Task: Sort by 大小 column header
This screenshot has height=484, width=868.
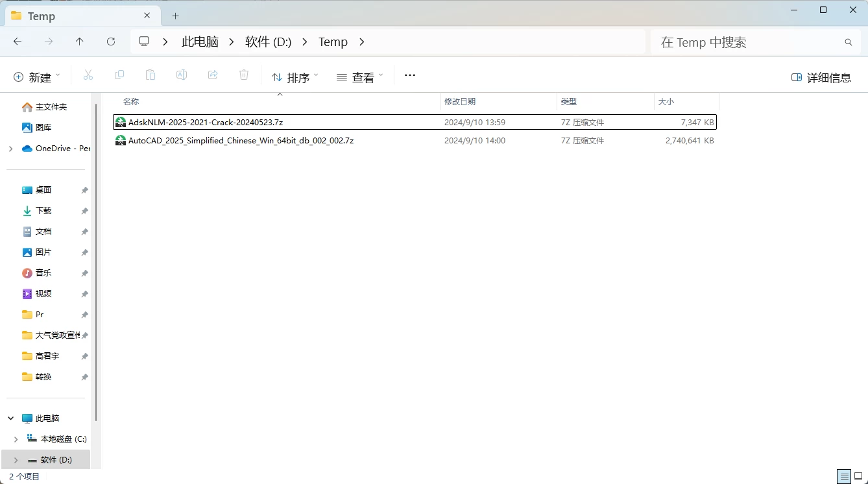Action: [x=686, y=102]
